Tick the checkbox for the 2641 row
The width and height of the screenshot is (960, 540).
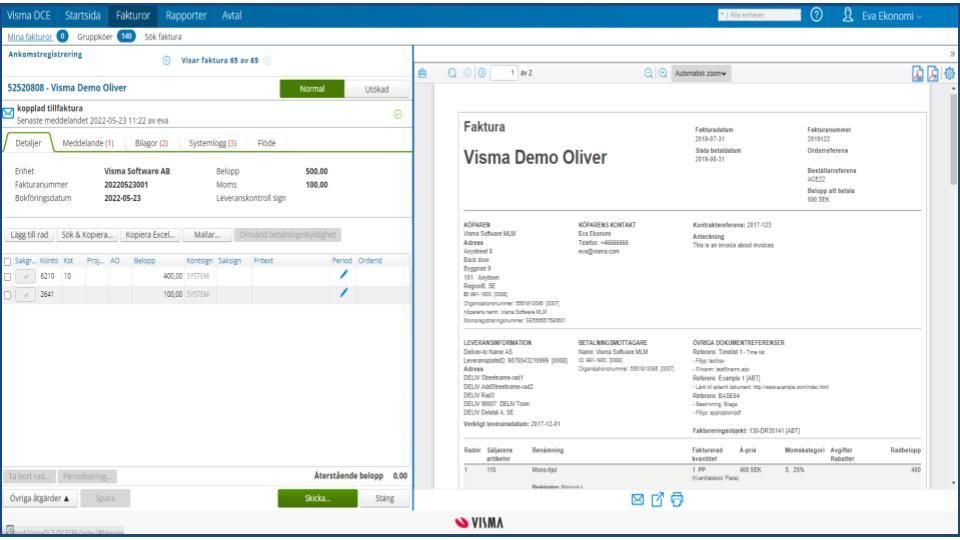point(7,295)
